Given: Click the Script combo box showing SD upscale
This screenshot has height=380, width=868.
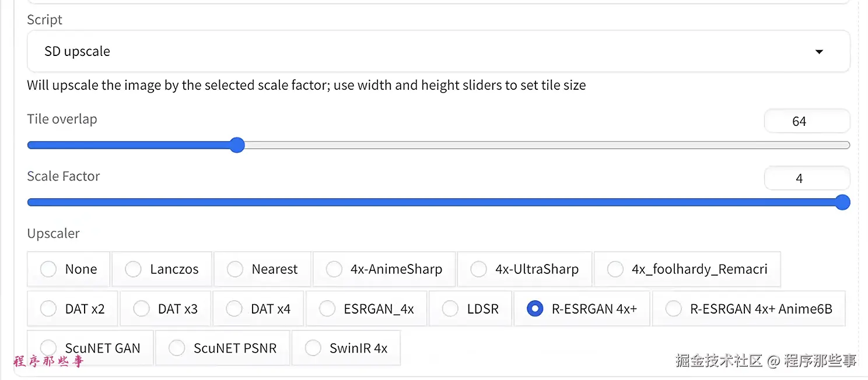Looking at the screenshot, I should click(x=408, y=51).
